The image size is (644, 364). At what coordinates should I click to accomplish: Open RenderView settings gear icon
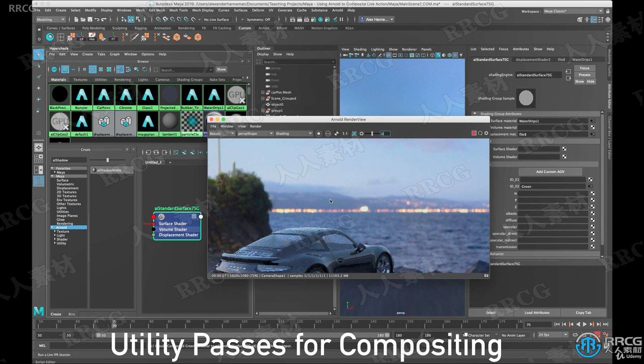pyautogui.click(x=486, y=133)
